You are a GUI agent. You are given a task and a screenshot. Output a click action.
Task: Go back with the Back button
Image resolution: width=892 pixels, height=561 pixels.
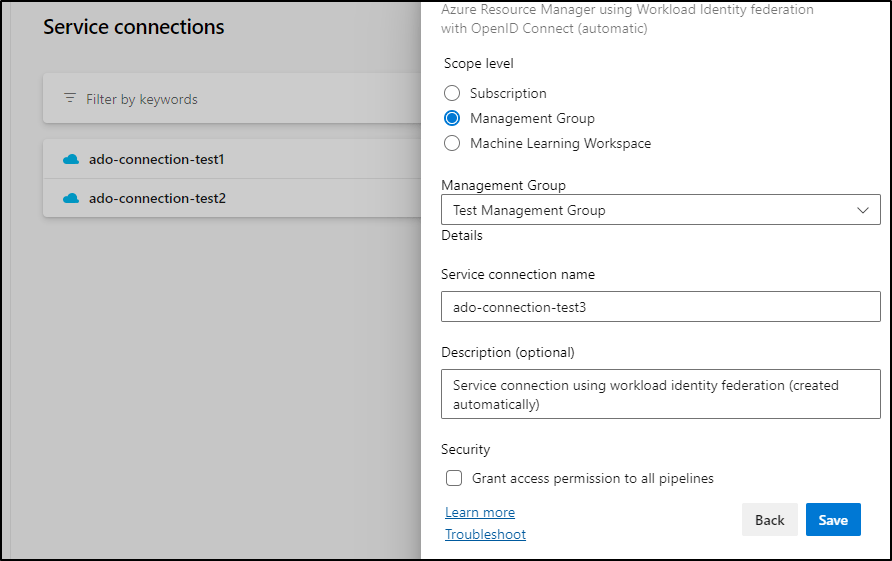click(x=769, y=520)
